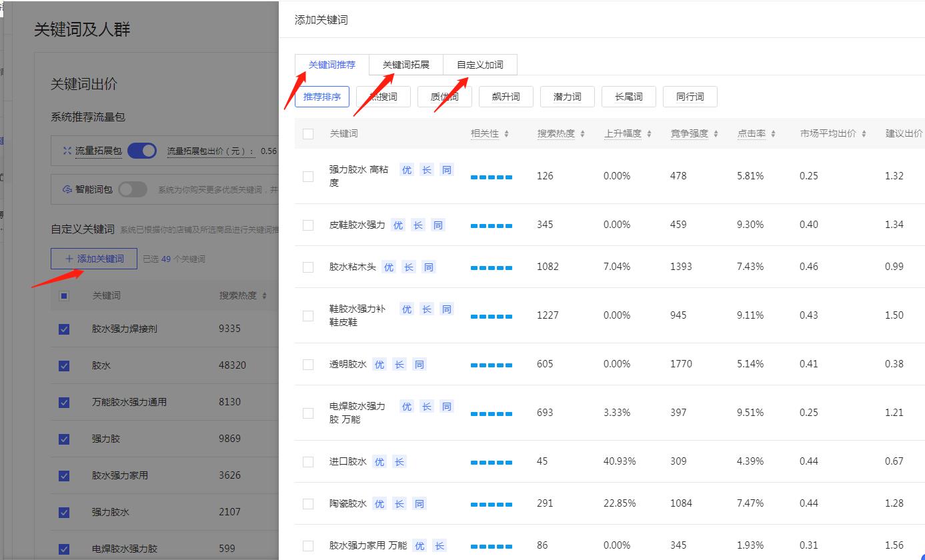925x560 pixels.
Task: Check the box for 电焊胶水强力胶 万能
Action: (308, 413)
